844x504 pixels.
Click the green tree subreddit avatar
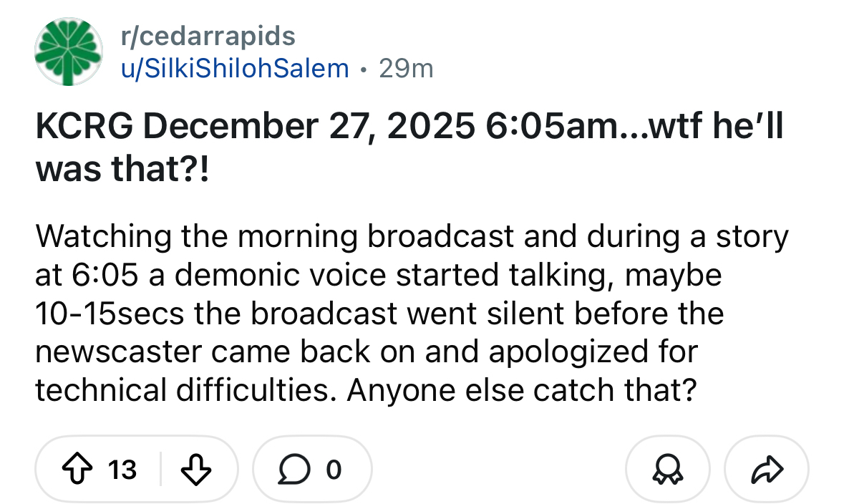(x=67, y=52)
